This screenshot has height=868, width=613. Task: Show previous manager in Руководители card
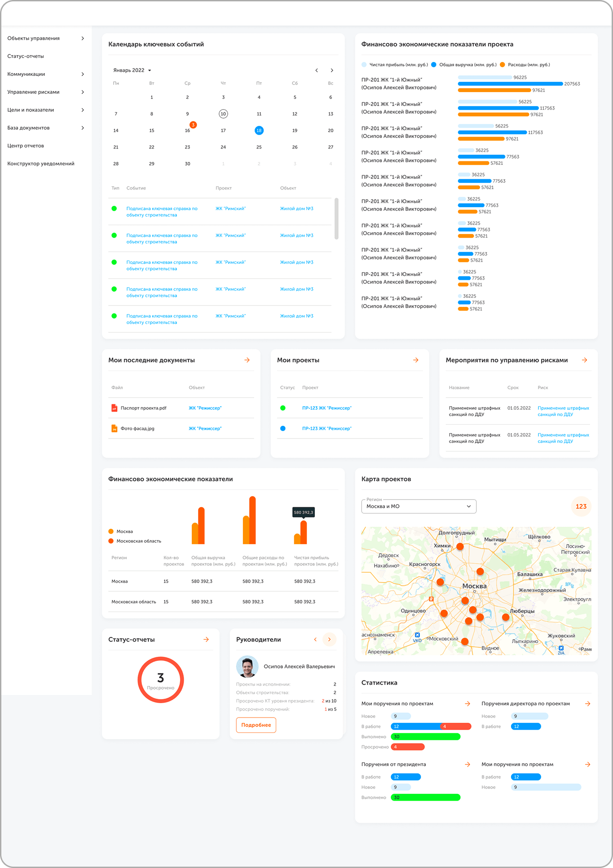click(x=315, y=639)
